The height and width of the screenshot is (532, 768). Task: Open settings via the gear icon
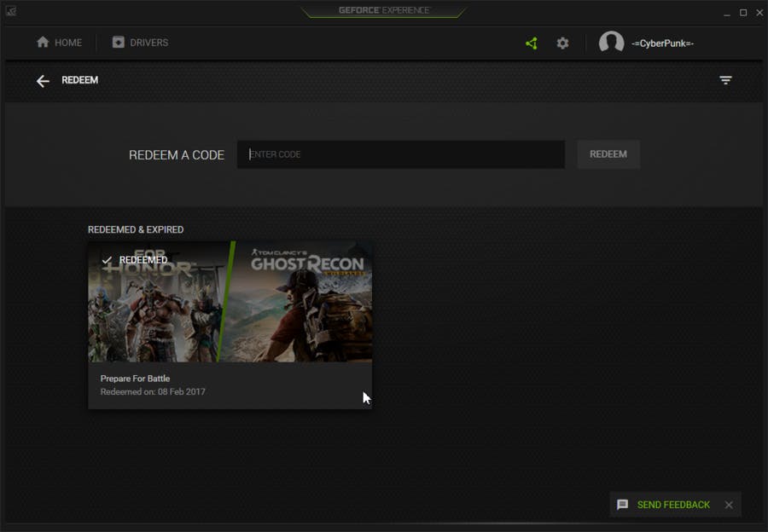pyautogui.click(x=562, y=43)
